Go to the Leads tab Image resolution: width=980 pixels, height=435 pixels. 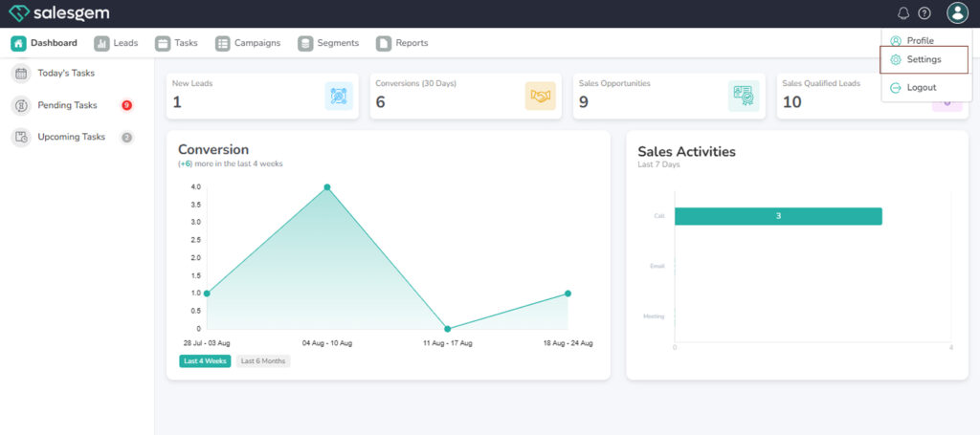[x=117, y=43]
